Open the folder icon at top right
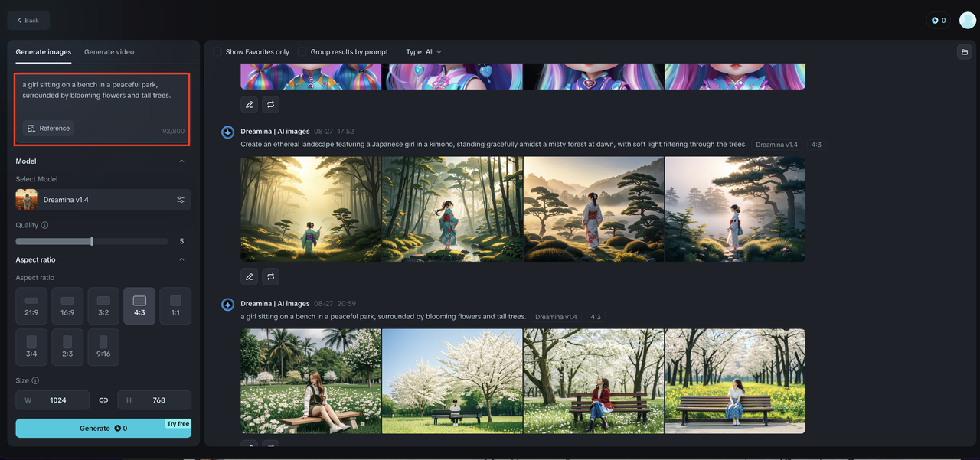Screen dimensions: 980x460 [964, 52]
